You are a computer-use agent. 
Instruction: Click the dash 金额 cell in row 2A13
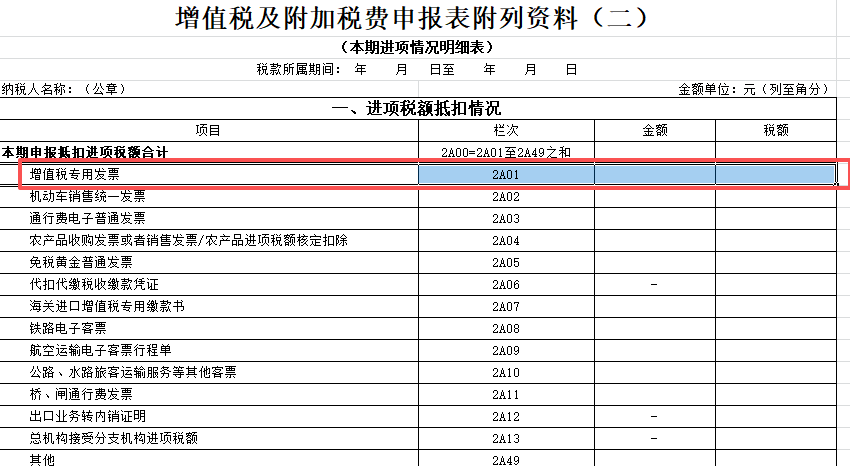655,438
